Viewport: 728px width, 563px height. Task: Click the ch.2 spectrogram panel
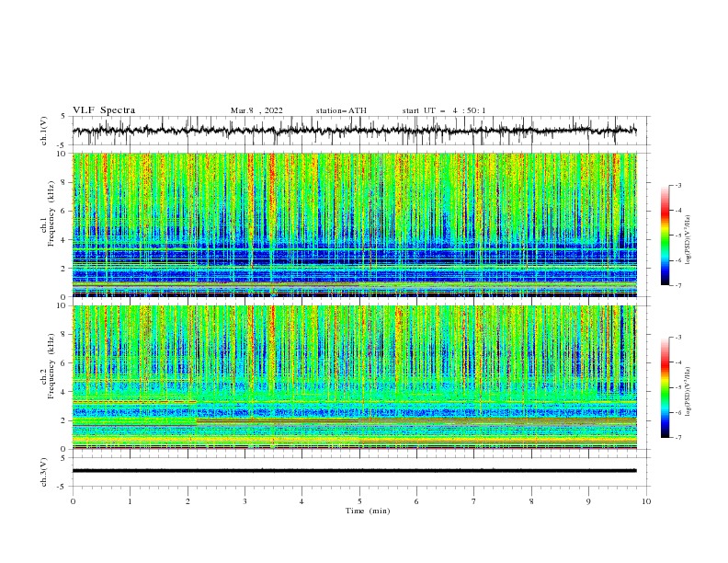pos(355,377)
